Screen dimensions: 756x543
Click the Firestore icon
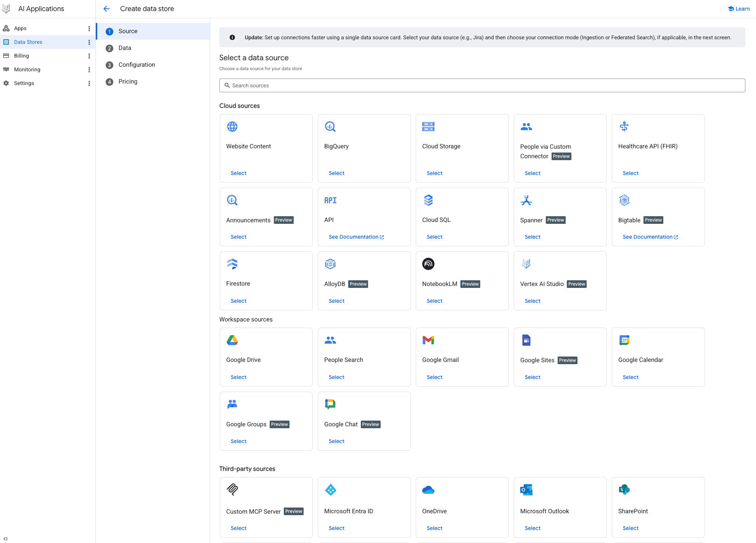pyautogui.click(x=232, y=264)
